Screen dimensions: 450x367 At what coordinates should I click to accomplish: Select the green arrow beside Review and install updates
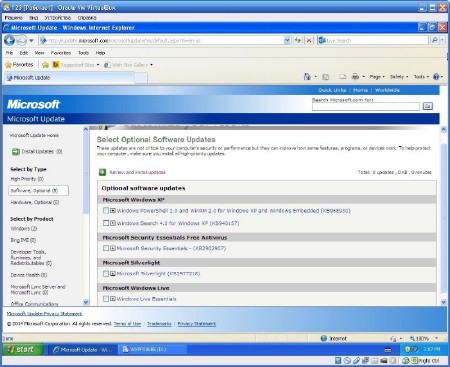[102, 172]
